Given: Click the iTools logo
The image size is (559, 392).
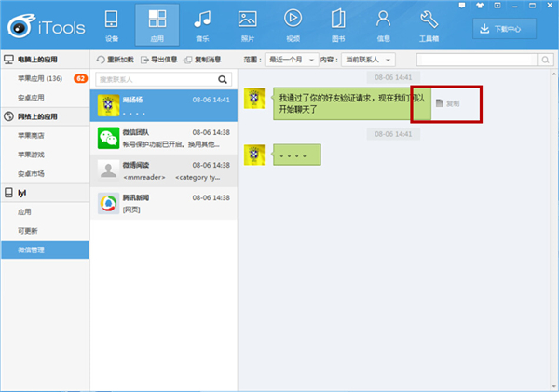Looking at the screenshot, I should tap(47, 26).
